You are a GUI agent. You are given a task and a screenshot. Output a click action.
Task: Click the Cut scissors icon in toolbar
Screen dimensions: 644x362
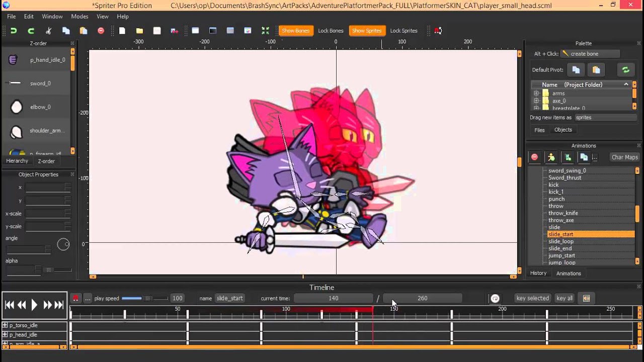(x=48, y=31)
